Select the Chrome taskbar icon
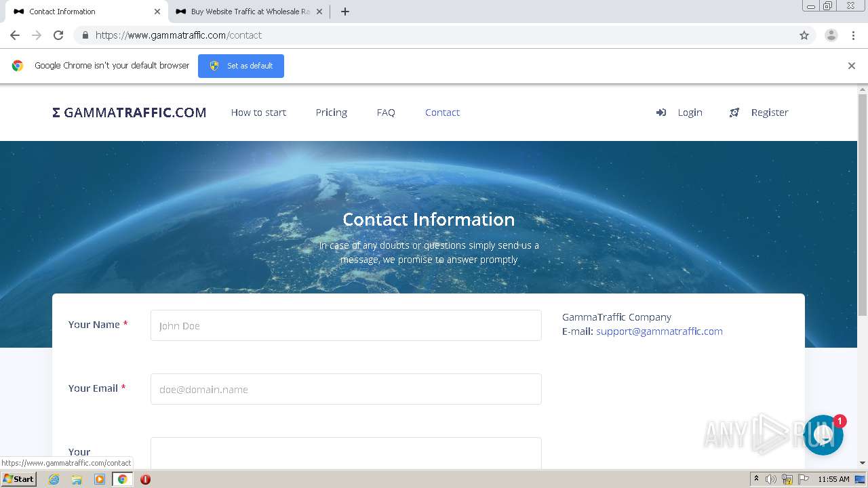The width and height of the screenshot is (868, 488). [123, 479]
